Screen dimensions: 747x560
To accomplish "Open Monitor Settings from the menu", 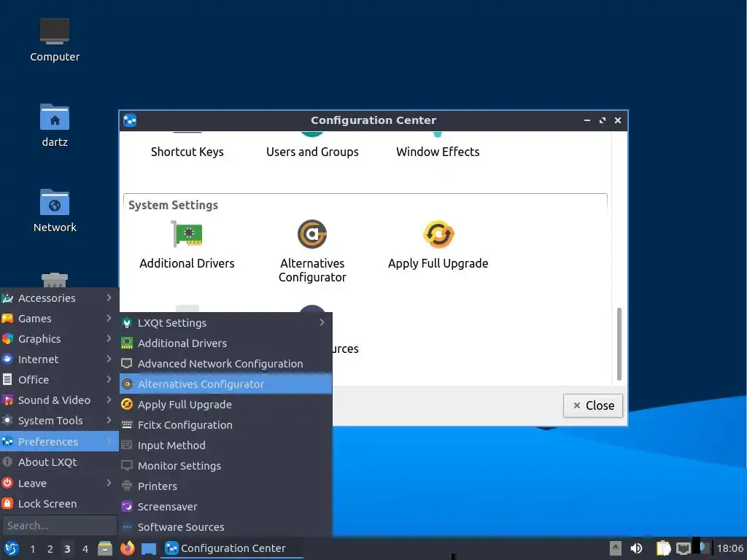I will point(226,466).
